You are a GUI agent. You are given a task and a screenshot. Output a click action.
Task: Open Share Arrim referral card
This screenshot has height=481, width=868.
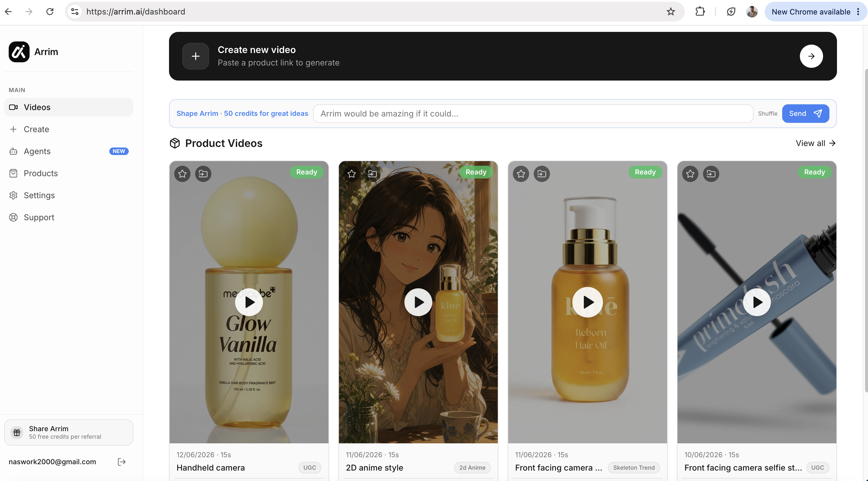coord(69,433)
